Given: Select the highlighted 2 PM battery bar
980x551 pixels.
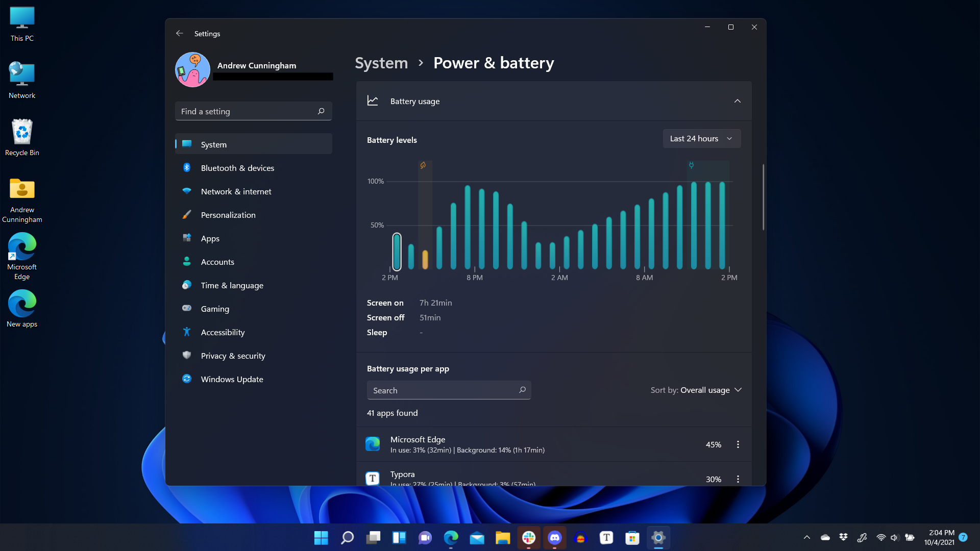Looking at the screenshot, I should tap(397, 252).
